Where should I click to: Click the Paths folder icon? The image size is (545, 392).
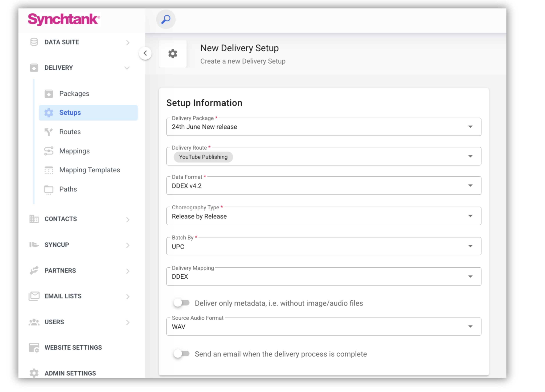[49, 190]
